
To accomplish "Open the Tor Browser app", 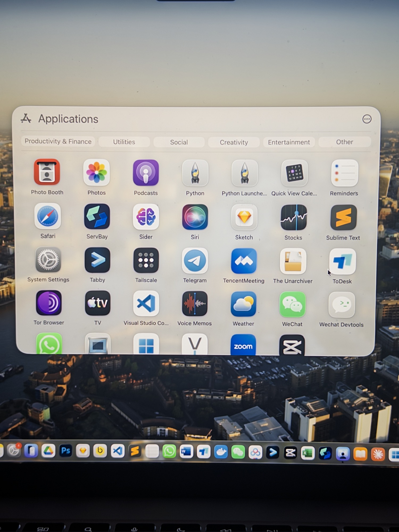I will (x=49, y=303).
